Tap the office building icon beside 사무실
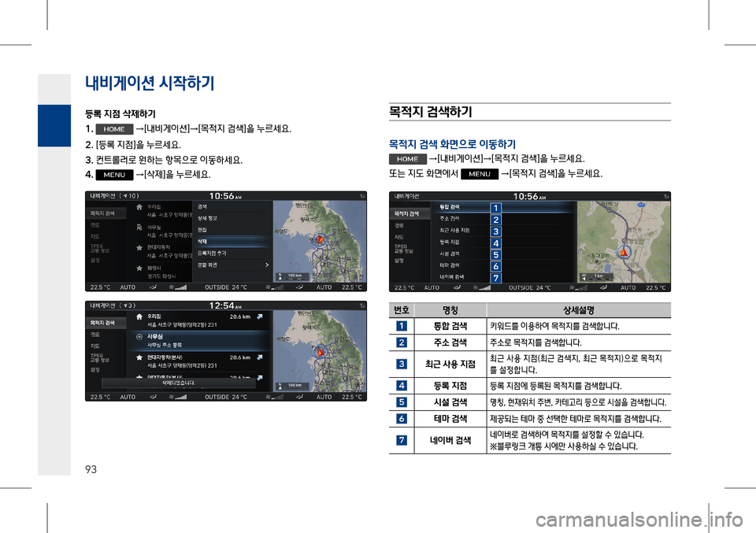The width and height of the screenshot is (756, 533). pyautogui.click(x=139, y=228)
